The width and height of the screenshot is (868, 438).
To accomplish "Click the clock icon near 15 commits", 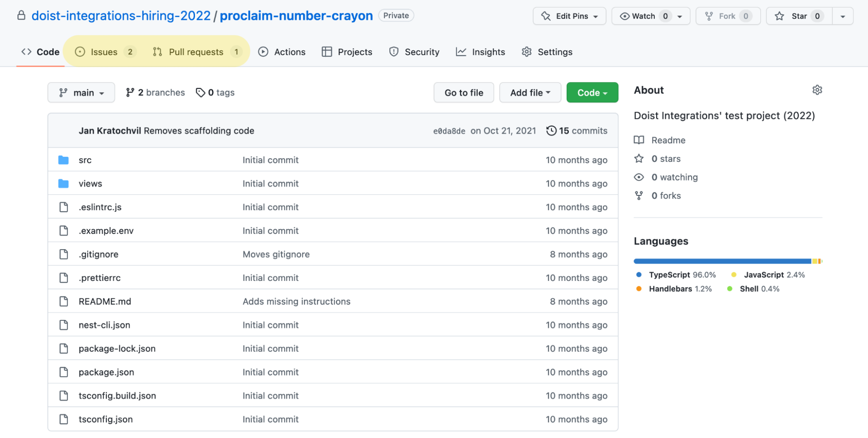I will pos(551,130).
